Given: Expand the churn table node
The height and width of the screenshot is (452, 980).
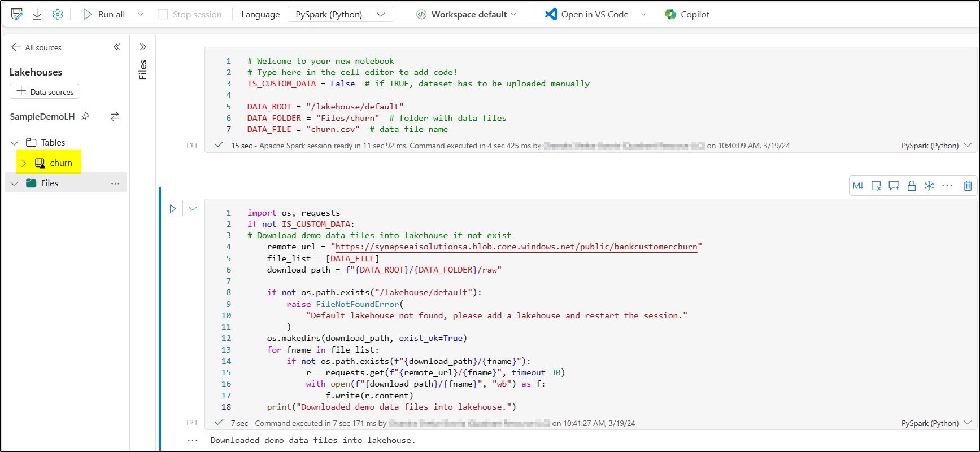Looking at the screenshot, I should [x=24, y=163].
